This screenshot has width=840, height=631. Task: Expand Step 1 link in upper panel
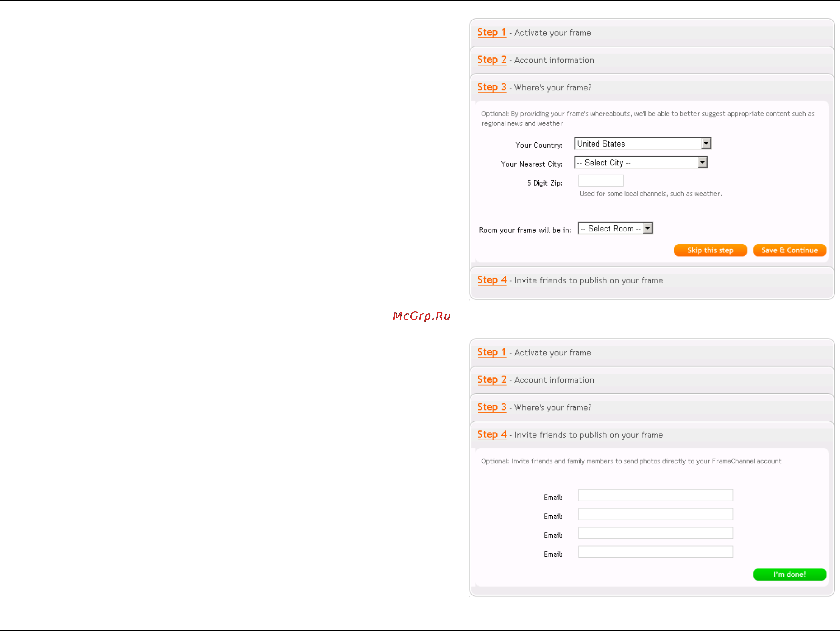pos(491,33)
